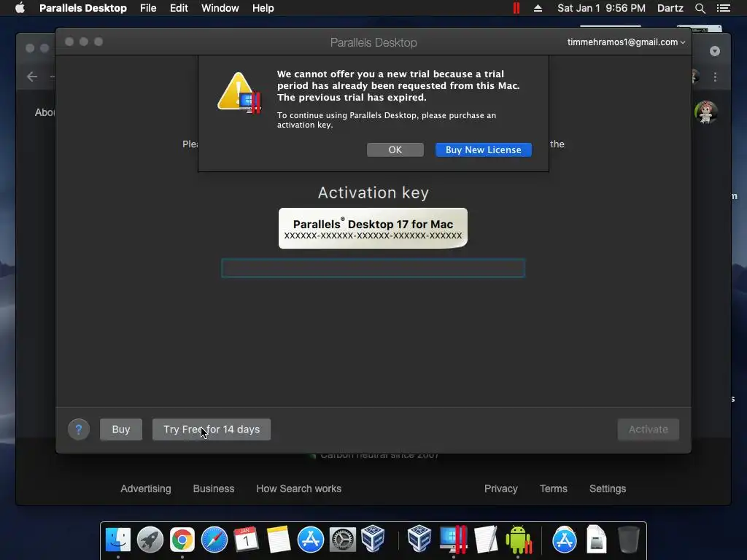Image resolution: width=747 pixels, height=560 pixels.
Task: Click the Buy New License button
Action: (483, 149)
